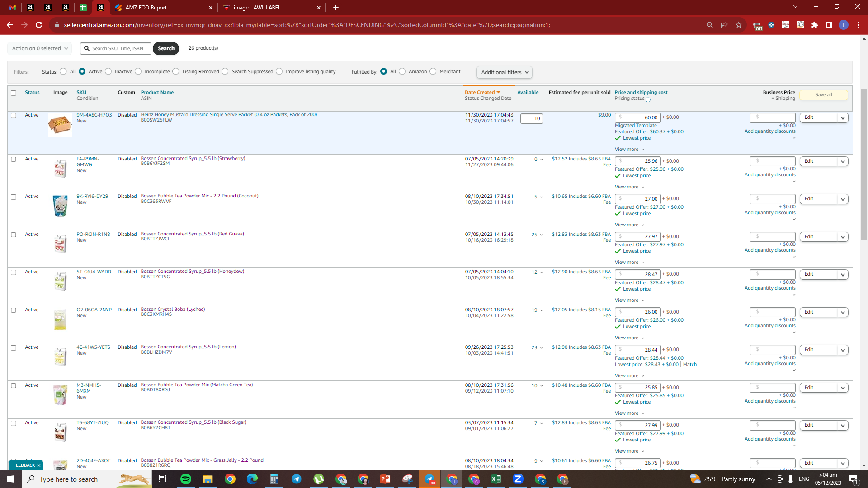Open uTorrent from the taskbar
Viewport: 868px width, 488px height.
click(x=319, y=479)
